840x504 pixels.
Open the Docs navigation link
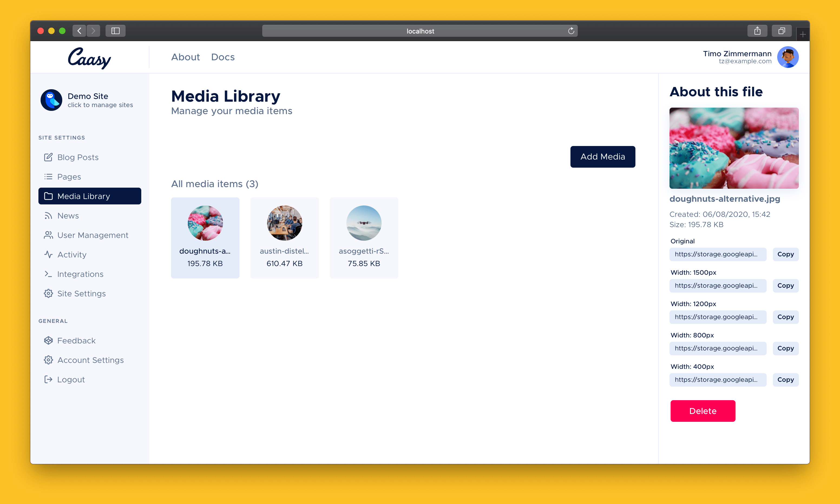[x=222, y=57]
